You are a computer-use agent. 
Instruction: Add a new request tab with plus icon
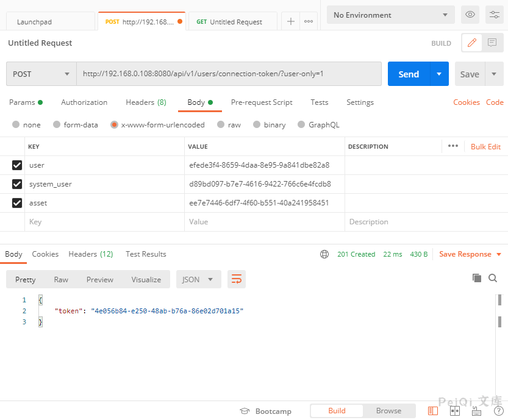(x=291, y=21)
